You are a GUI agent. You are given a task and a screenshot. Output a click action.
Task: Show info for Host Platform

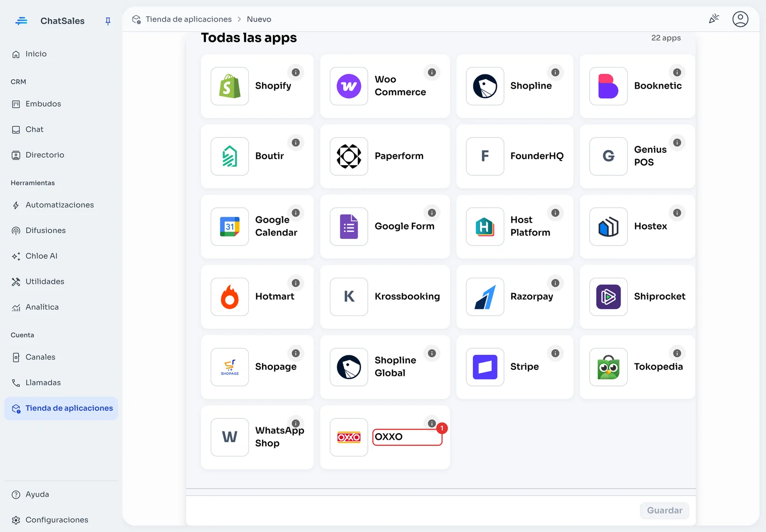(x=555, y=213)
